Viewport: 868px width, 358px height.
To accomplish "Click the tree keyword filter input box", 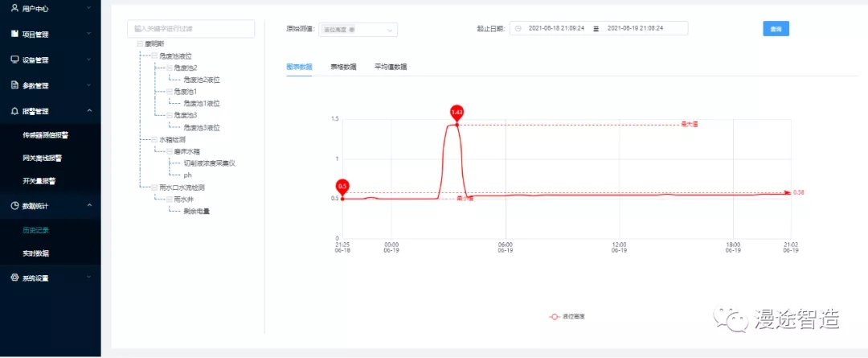I will (x=190, y=28).
